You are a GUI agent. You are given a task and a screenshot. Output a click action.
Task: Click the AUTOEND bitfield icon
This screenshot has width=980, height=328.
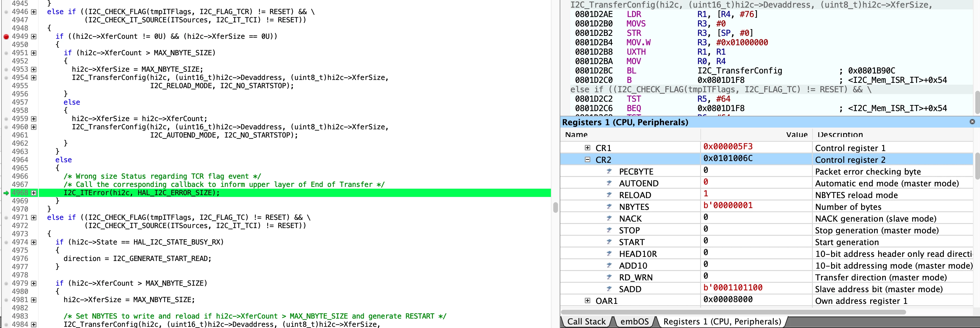[609, 183]
